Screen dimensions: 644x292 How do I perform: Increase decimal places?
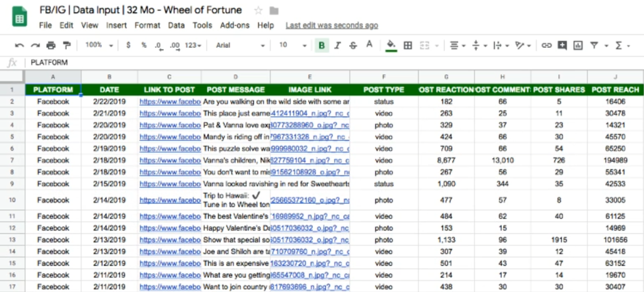175,46
